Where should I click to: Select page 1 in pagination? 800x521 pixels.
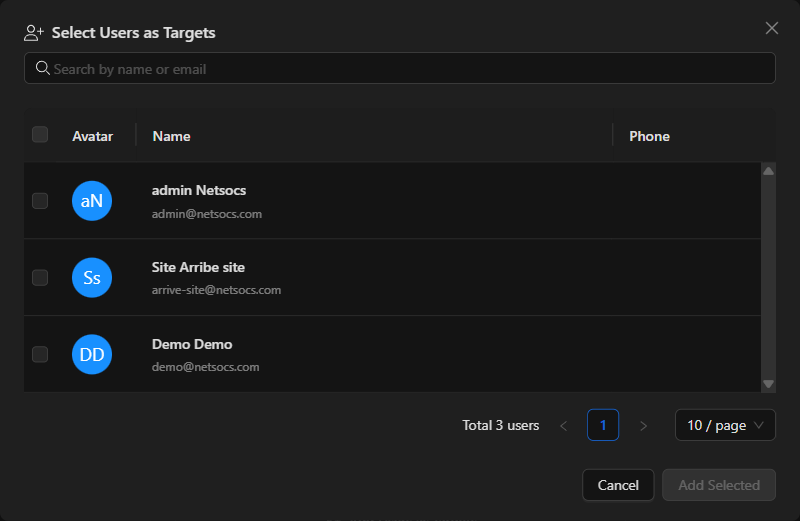603,425
